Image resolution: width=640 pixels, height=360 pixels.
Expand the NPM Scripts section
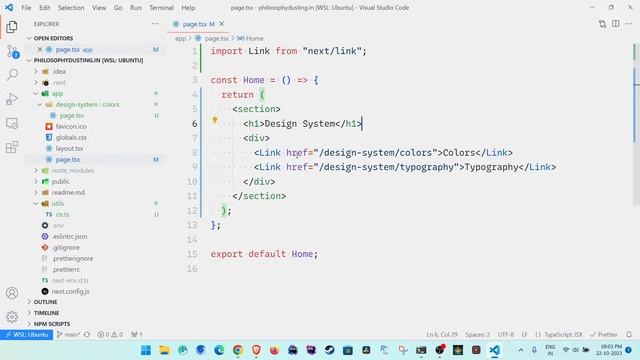click(x=52, y=324)
